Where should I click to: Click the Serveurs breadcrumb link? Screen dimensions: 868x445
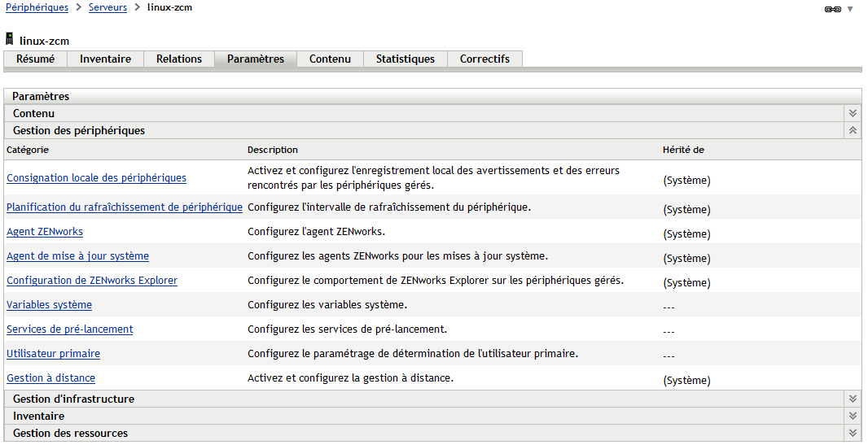point(107,7)
